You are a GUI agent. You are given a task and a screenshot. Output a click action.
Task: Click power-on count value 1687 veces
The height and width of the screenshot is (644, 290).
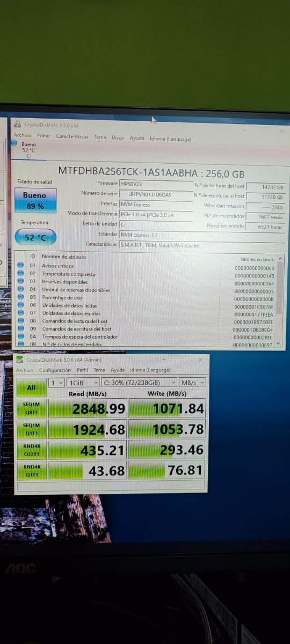(265, 216)
